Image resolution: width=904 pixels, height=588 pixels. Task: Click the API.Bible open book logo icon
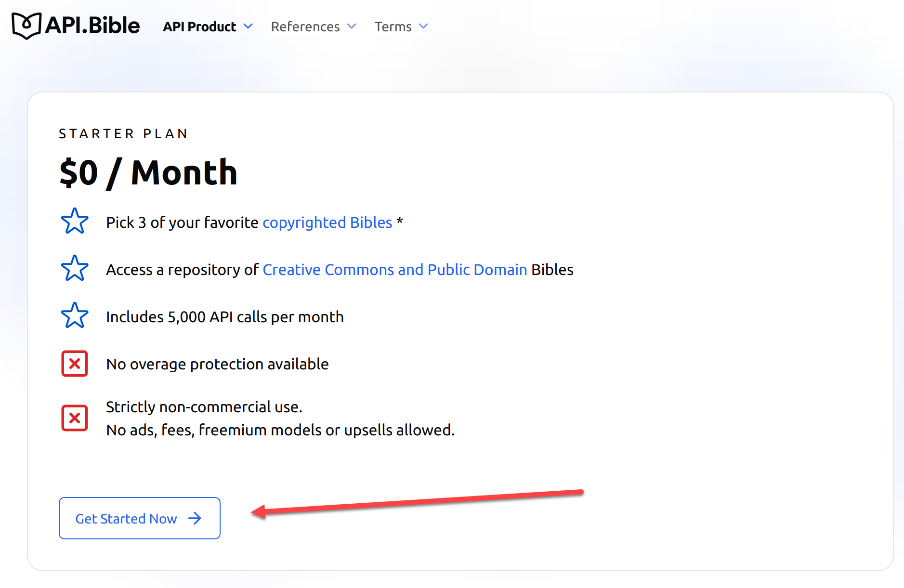pyautogui.click(x=26, y=26)
